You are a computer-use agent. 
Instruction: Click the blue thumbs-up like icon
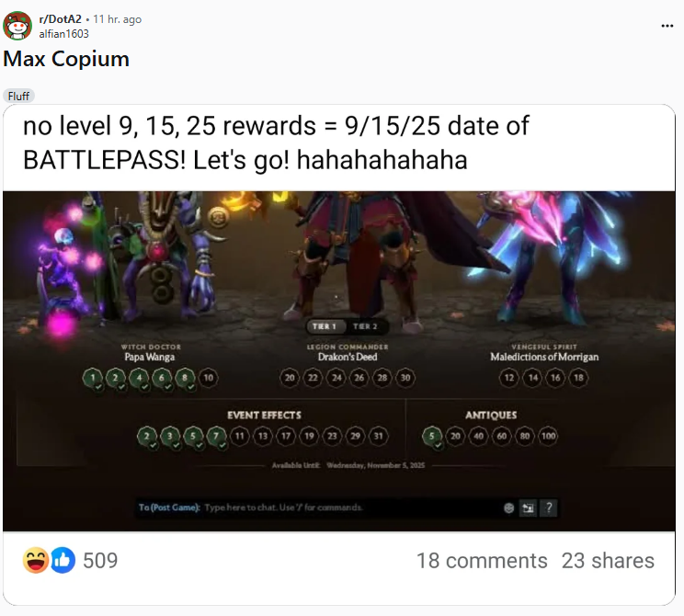(x=63, y=560)
